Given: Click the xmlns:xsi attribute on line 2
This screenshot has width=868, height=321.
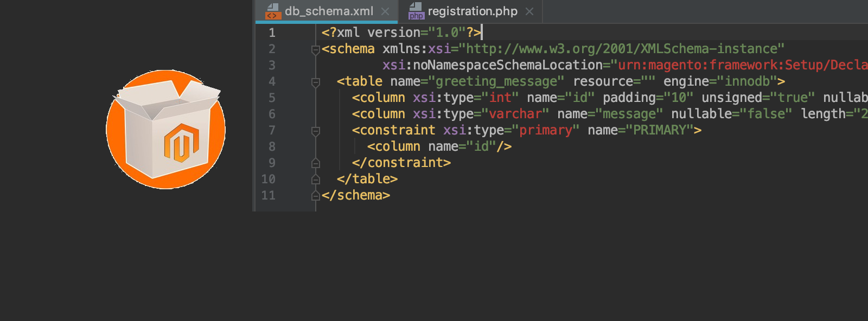Looking at the screenshot, I should pyautogui.click(x=417, y=49).
